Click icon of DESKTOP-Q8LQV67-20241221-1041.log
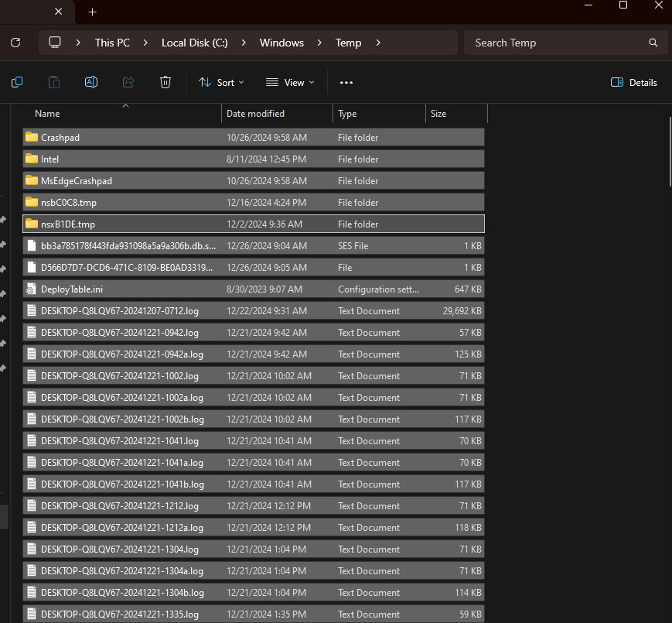672x623 pixels. click(x=31, y=440)
